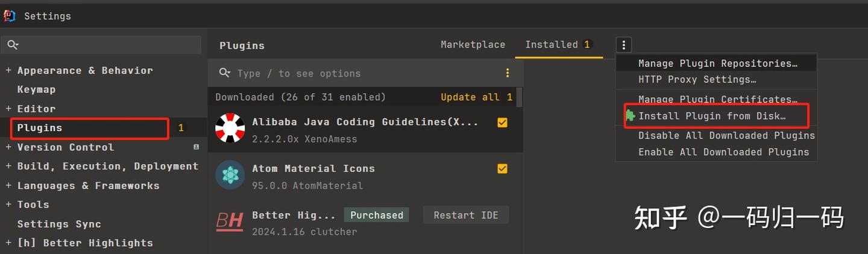Expand the Editor settings group

point(8,109)
